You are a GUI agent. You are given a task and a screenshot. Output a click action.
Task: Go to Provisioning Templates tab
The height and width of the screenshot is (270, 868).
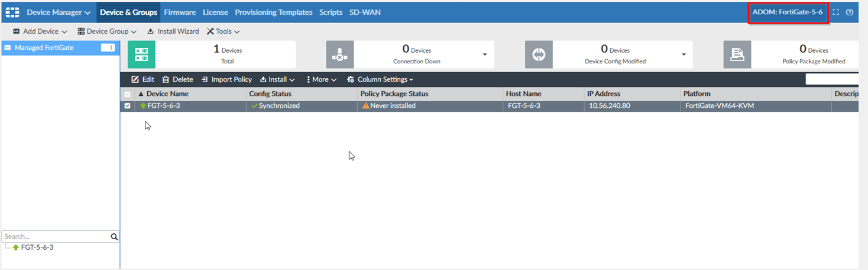pyautogui.click(x=274, y=12)
